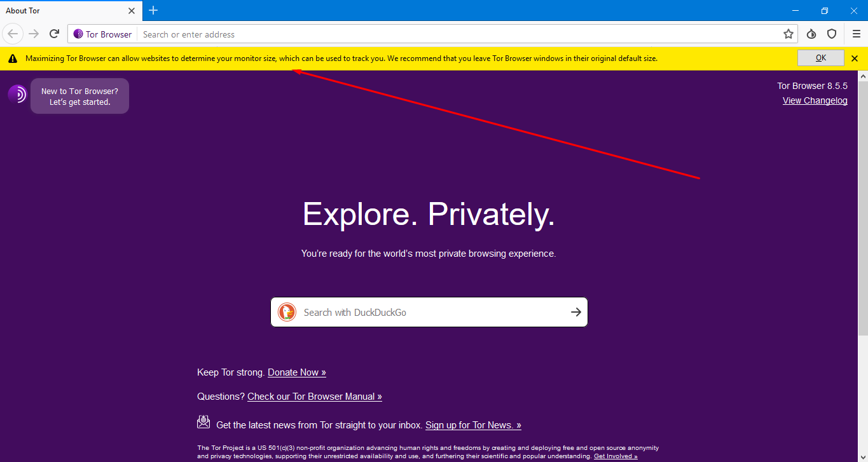
Task: Click the Search with DuckDuckGo field
Action: tap(429, 312)
